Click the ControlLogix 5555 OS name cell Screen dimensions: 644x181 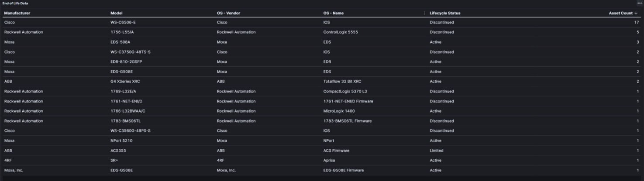coord(340,32)
